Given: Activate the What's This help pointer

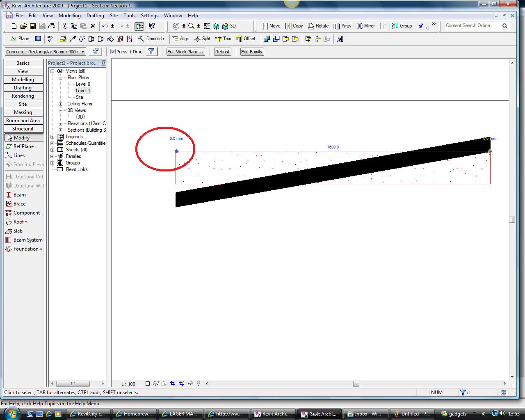Looking at the screenshot, I should [x=152, y=26].
